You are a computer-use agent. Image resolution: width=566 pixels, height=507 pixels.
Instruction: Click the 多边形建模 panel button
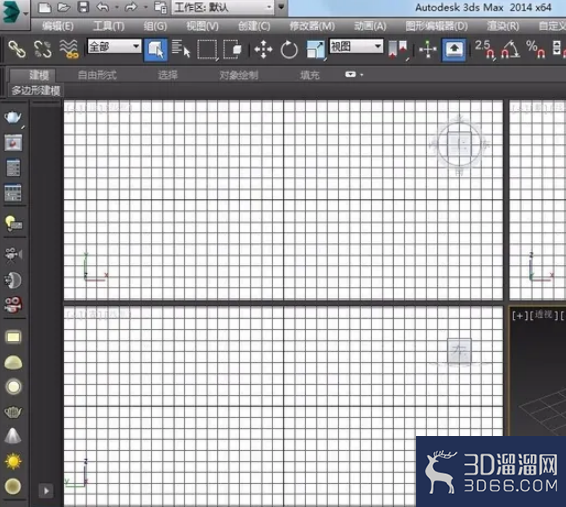(36, 90)
